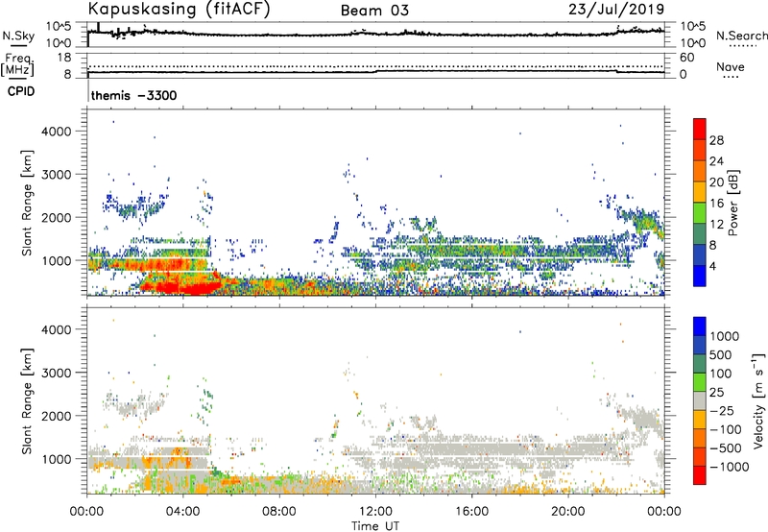The width and height of the screenshot is (768, 532).
Task: Click the red top segment of Power colorbar
Action: 700,129
